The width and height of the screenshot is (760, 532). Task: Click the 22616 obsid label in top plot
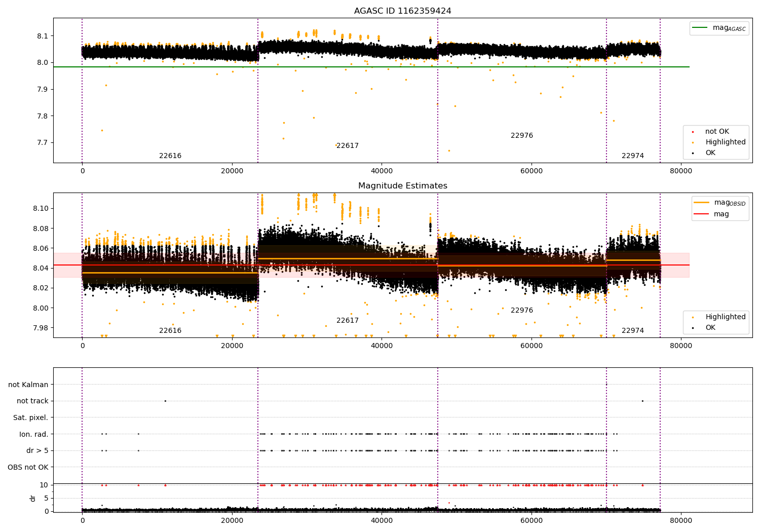(x=170, y=156)
